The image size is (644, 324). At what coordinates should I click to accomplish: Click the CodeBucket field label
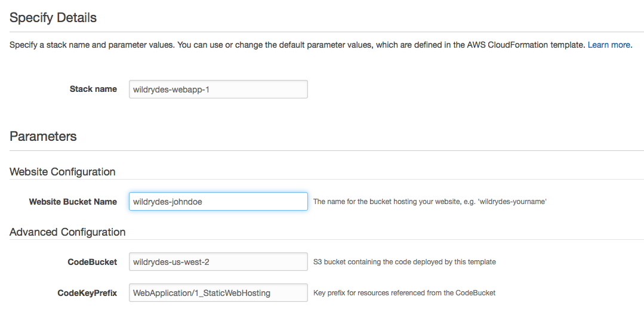93,262
